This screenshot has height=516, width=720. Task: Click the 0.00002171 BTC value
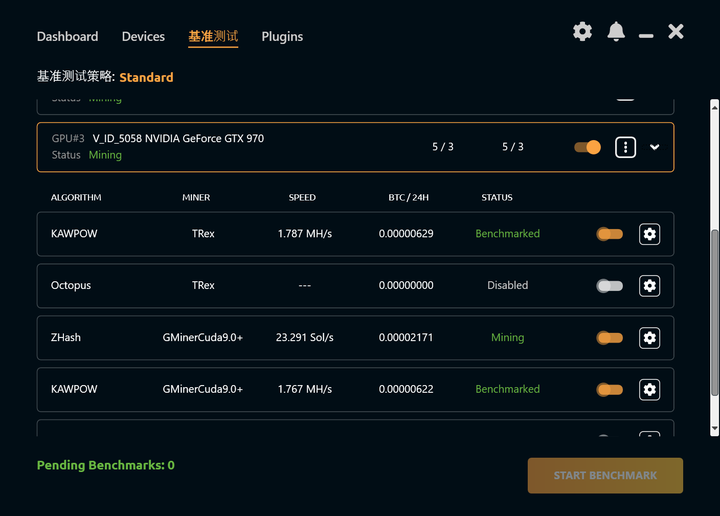406,337
